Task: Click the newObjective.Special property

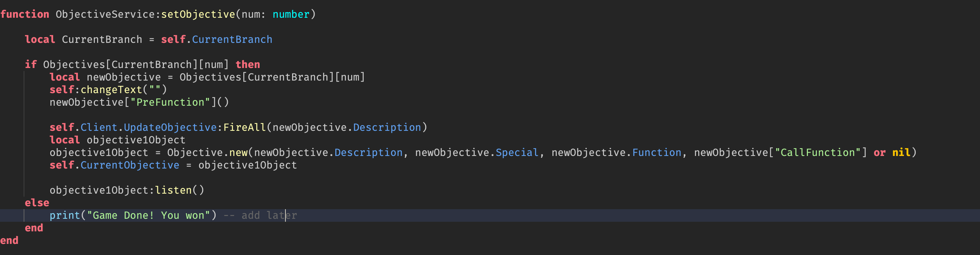Action: (x=517, y=153)
